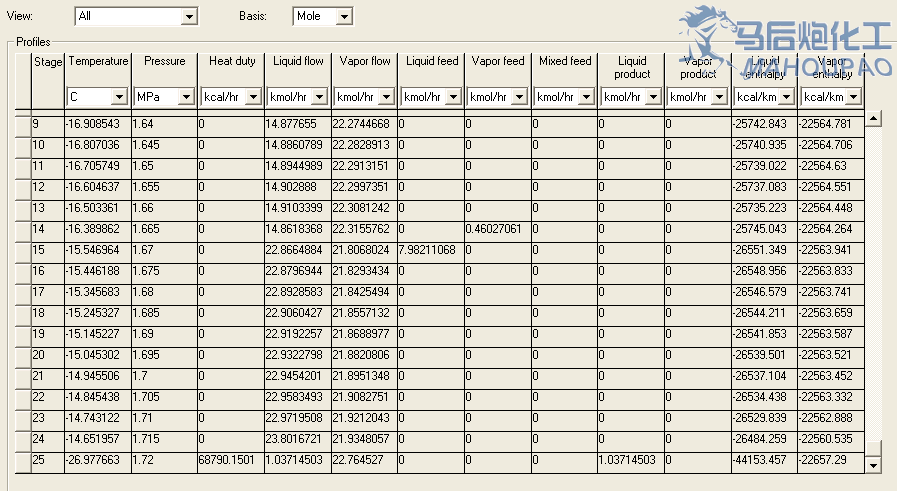Expand the Pressure unit dropdown (MPa)
This screenshot has width=897, height=491.
click(x=185, y=97)
